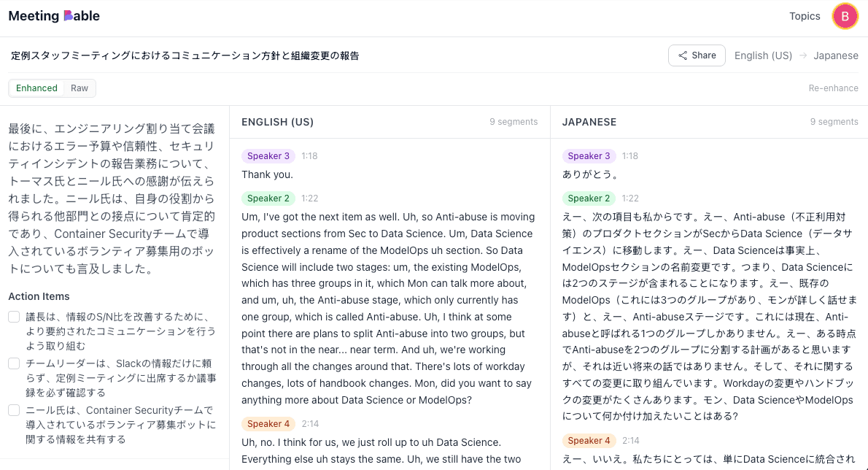Click the Meeting Bable logo
The width and height of the screenshot is (868, 470).
click(53, 15)
